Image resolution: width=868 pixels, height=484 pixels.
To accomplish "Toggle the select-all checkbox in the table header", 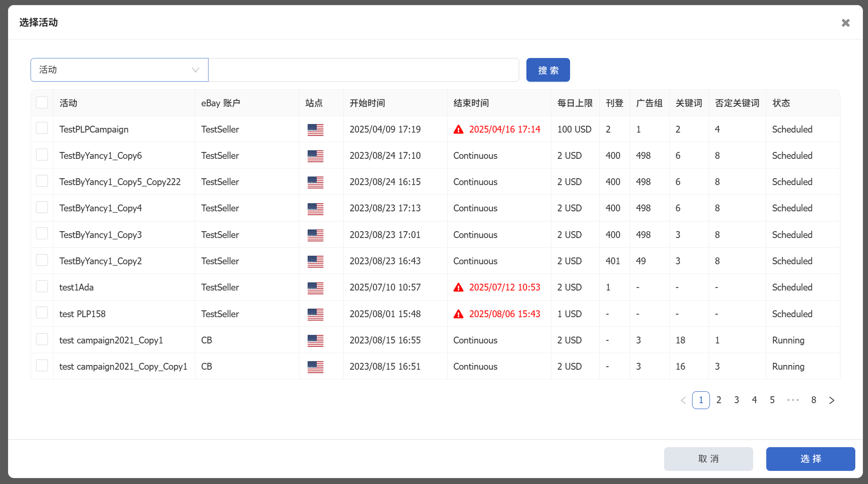I will click(x=42, y=102).
